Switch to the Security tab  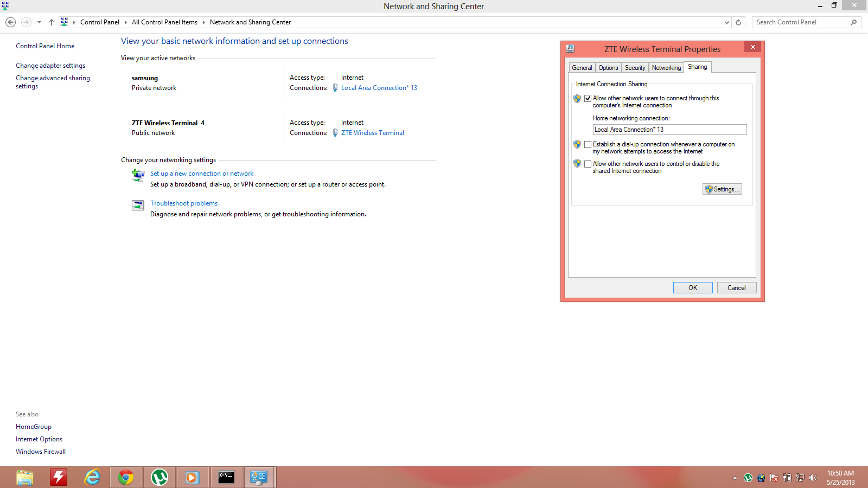635,68
